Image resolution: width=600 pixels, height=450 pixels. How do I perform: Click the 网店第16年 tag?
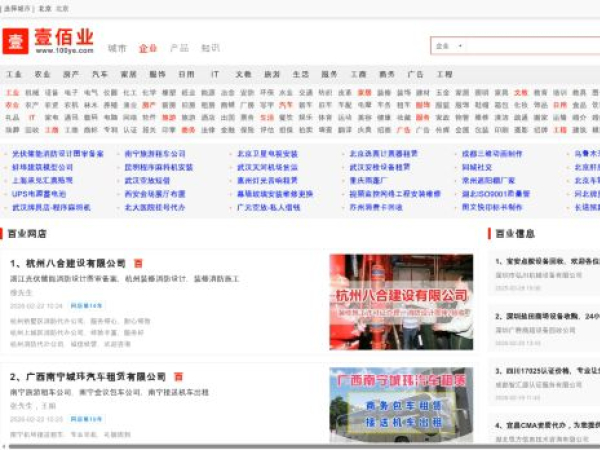coord(86,419)
